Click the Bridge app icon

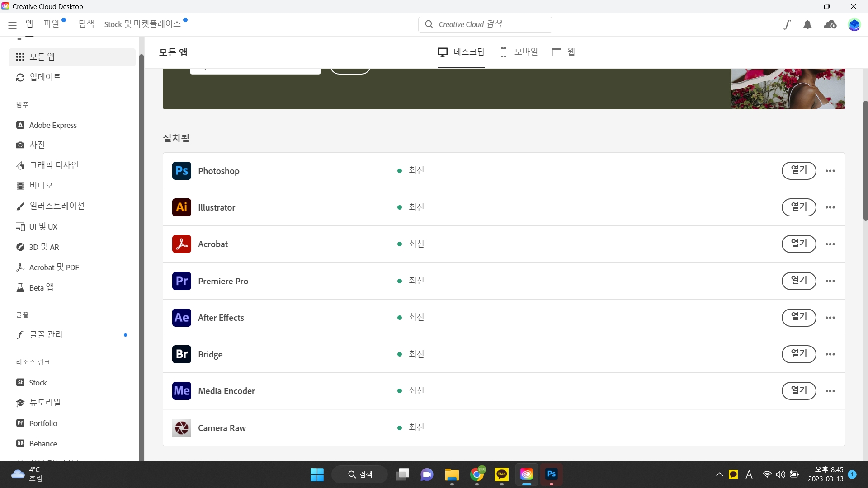click(182, 354)
